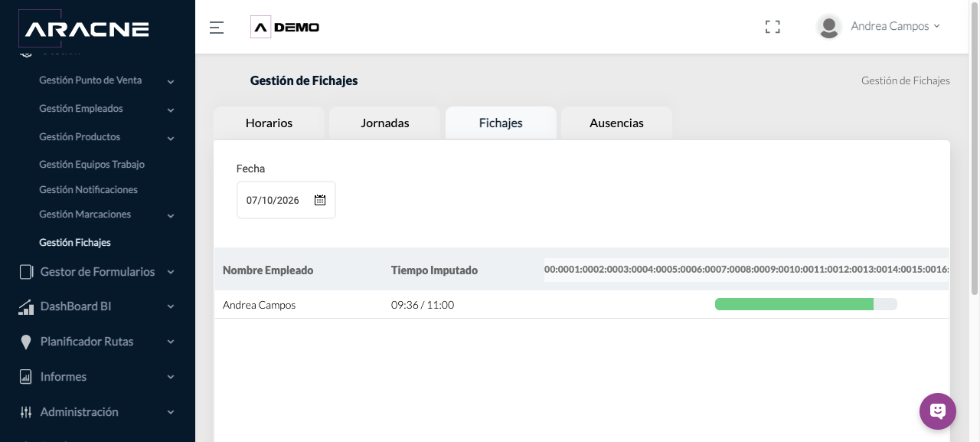Click the hourly timeline header row
This screenshot has width=980, height=442.
(x=746, y=270)
